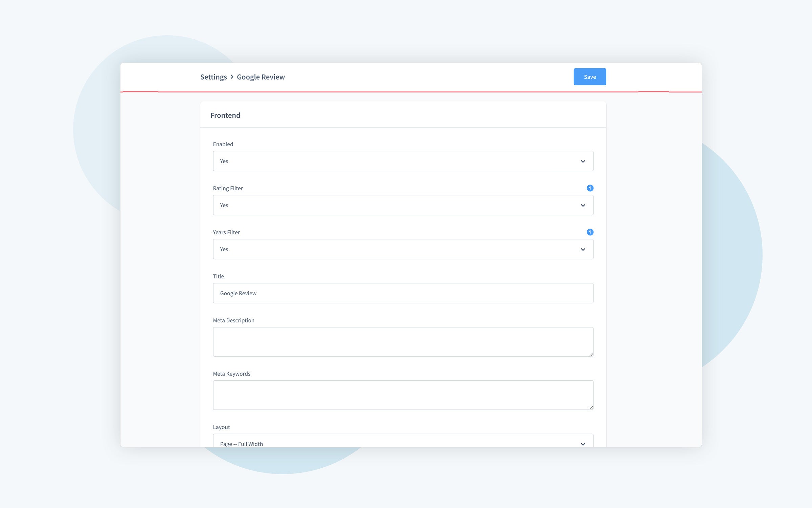Image resolution: width=812 pixels, height=508 pixels.
Task: Grab the Meta Keywords resize handle
Action: pos(591,407)
